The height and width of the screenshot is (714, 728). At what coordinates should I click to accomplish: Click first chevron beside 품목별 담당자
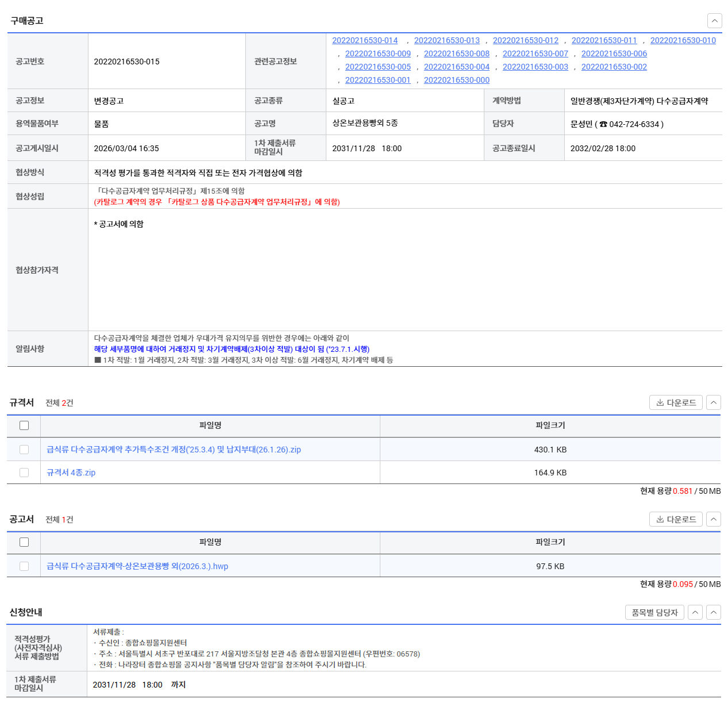[695, 612]
